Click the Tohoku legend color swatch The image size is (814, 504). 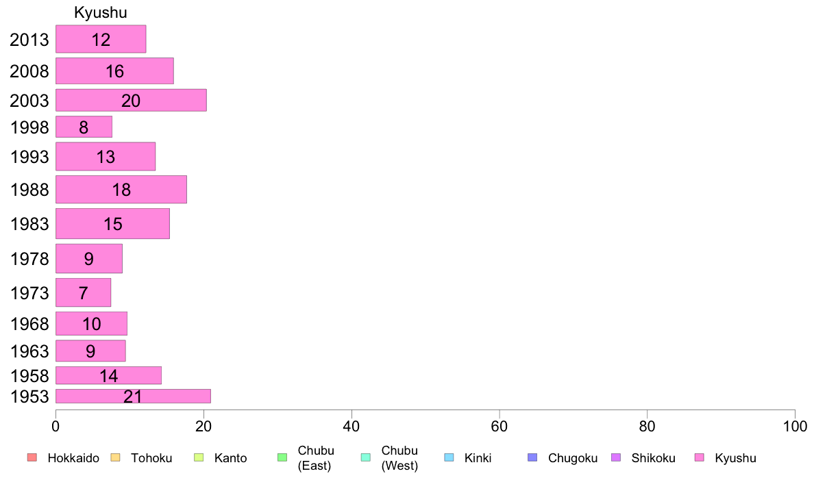coord(115,457)
